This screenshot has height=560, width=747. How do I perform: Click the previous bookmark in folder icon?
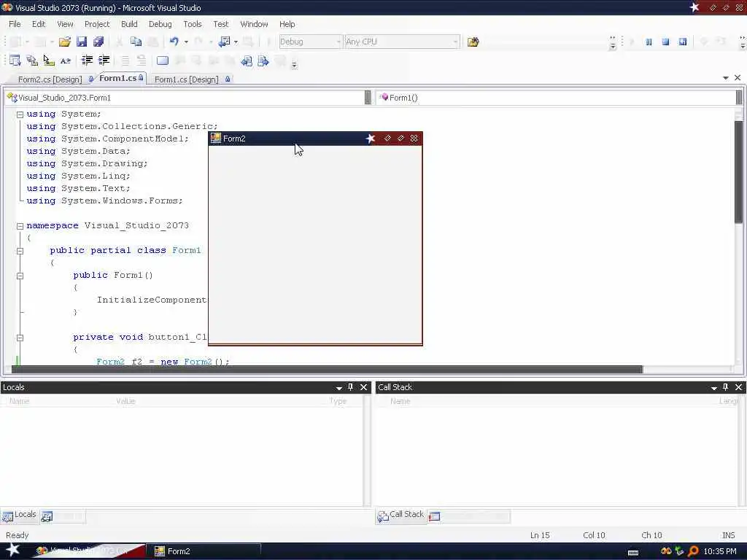pyautogui.click(x=247, y=61)
